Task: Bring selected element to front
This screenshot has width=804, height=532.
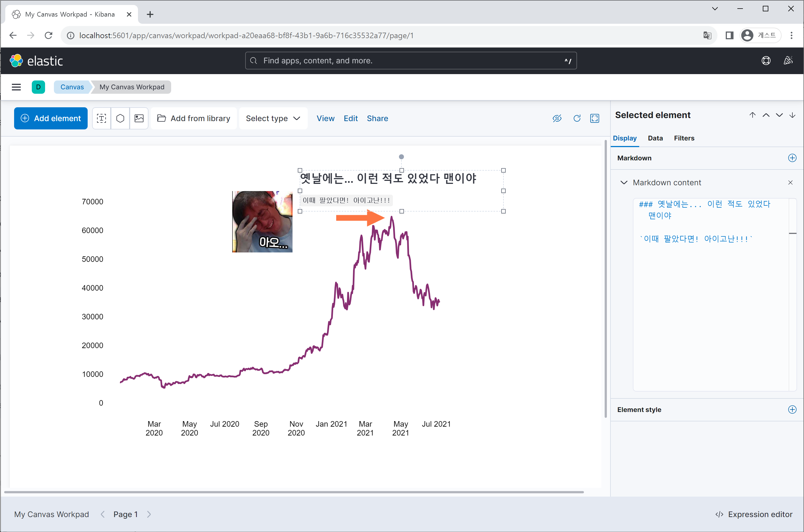Action: 752,115
